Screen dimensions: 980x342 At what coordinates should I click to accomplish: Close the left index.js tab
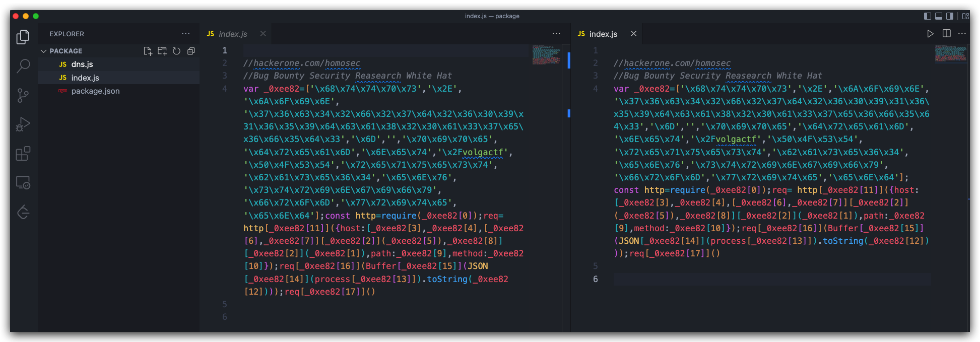[x=263, y=34]
